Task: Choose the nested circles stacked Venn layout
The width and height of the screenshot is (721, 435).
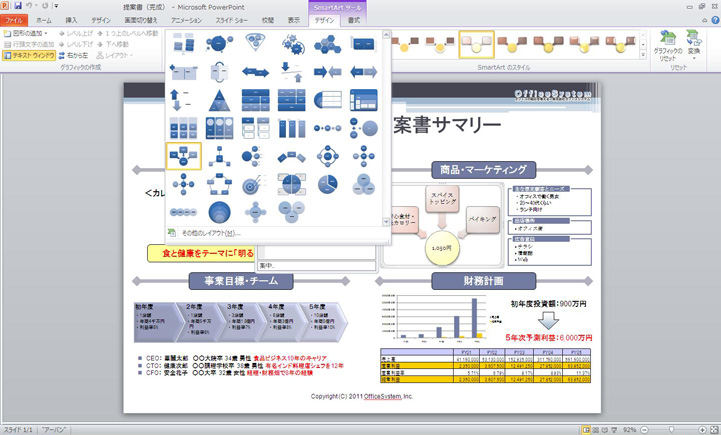Action: pos(219,212)
